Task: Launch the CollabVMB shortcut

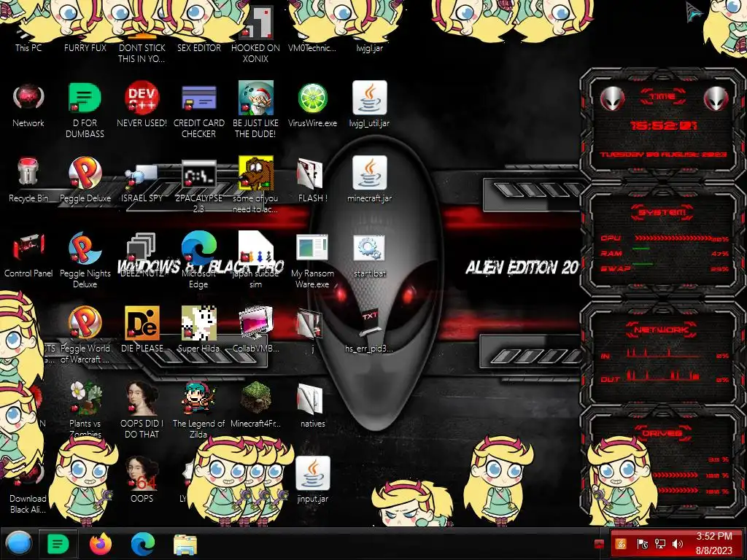Action: pyautogui.click(x=256, y=322)
